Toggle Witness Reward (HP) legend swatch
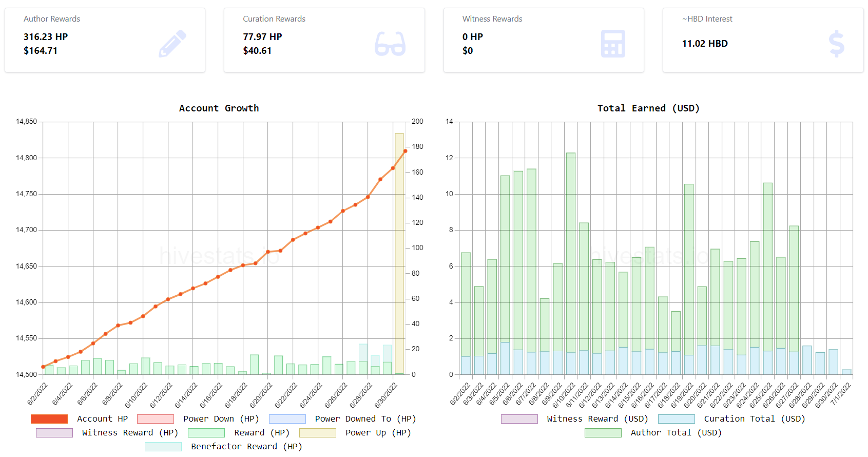This screenshot has height=457, width=868. [54, 433]
